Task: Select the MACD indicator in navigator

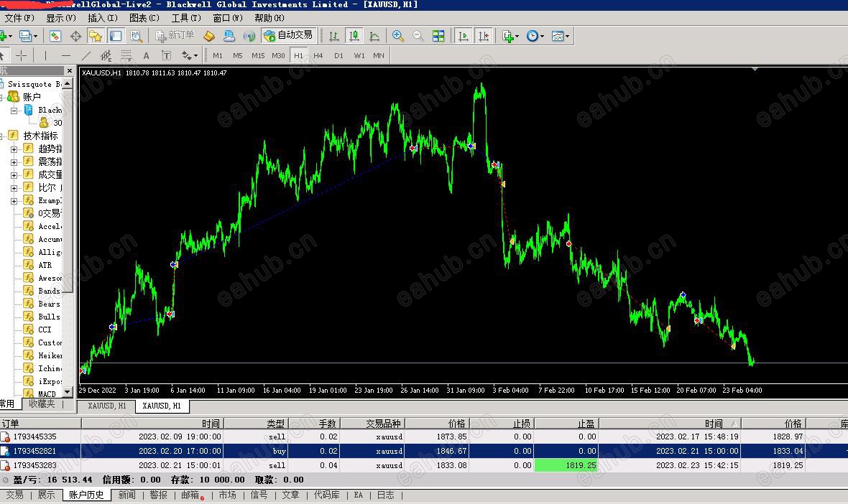Action: point(47,394)
